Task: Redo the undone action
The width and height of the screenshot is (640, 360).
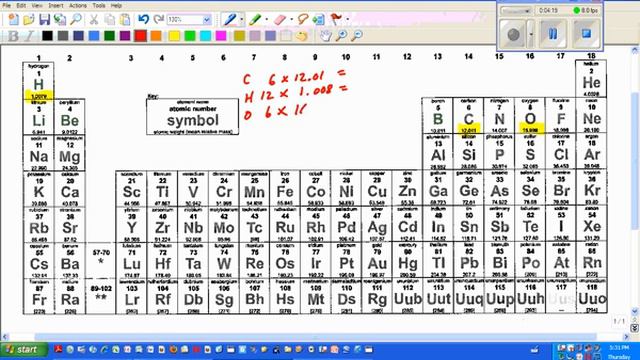Action: point(158,19)
